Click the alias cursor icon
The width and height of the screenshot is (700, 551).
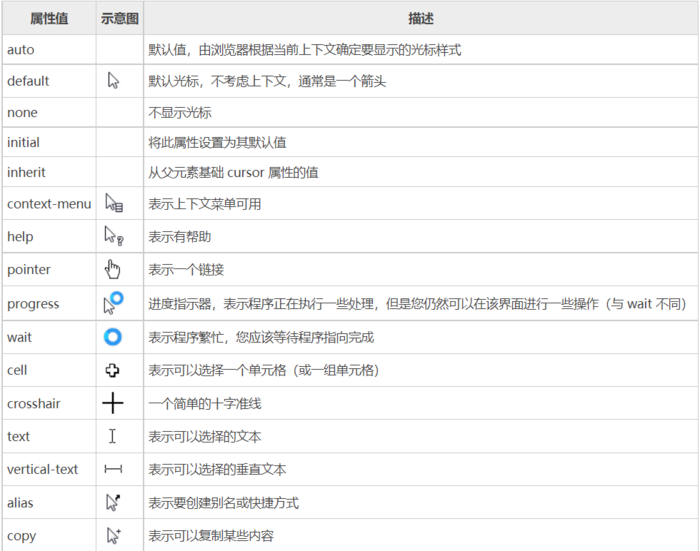pos(113,502)
